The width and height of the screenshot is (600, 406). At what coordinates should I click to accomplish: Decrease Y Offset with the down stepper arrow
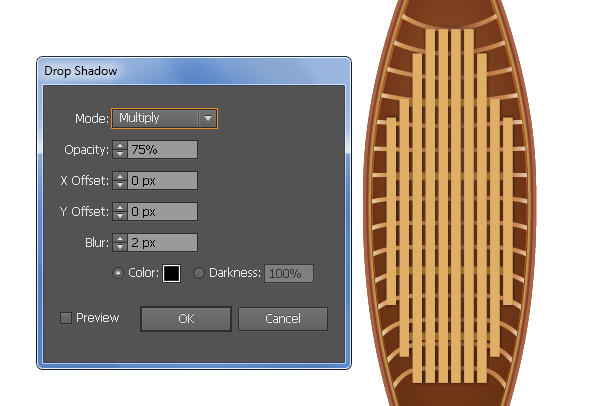(120, 215)
